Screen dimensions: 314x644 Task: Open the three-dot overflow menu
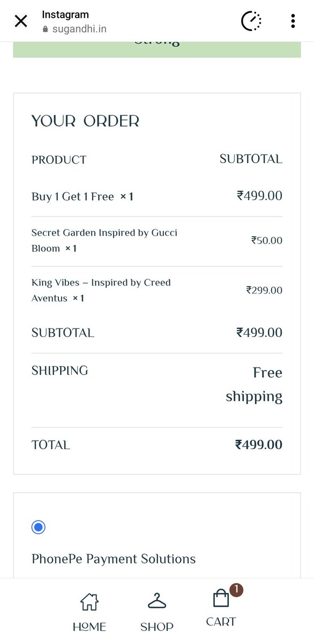[x=293, y=21]
